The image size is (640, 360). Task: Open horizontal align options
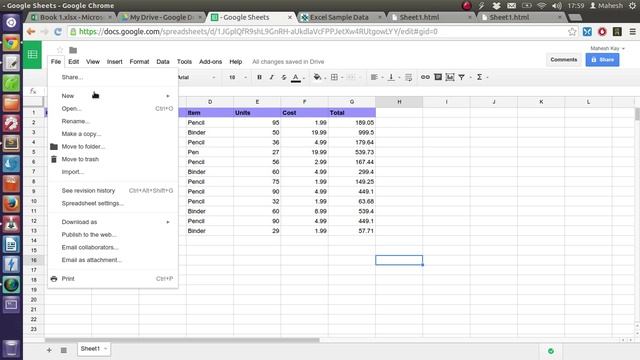click(374, 77)
